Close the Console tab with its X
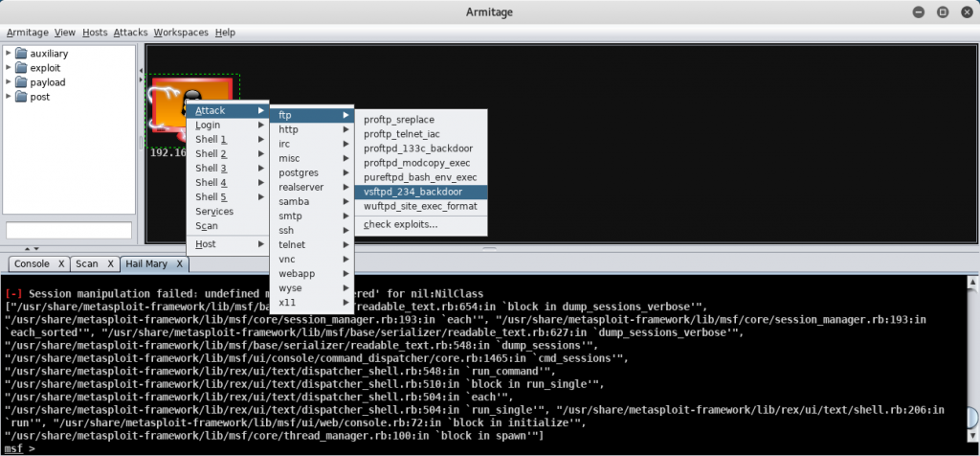The width and height of the screenshot is (980, 456). (60, 263)
